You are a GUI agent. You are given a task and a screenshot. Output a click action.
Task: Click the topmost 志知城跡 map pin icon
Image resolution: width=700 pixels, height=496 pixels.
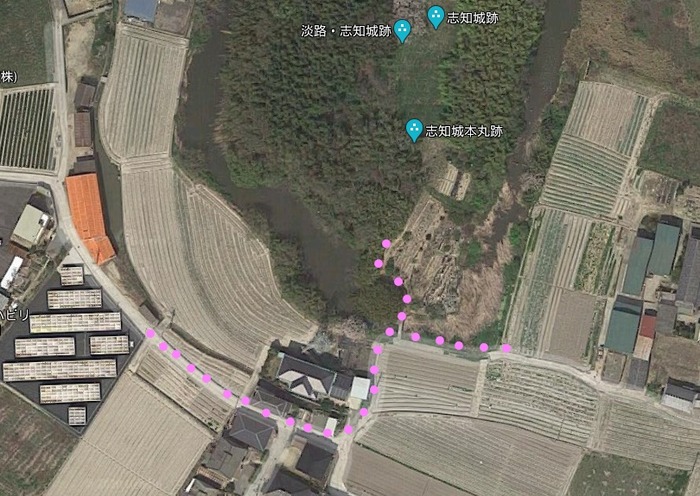click(436, 17)
